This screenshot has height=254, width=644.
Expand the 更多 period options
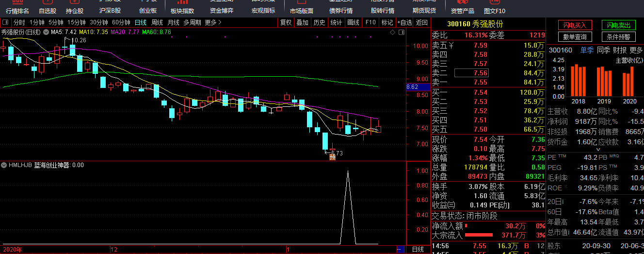[x=213, y=22]
